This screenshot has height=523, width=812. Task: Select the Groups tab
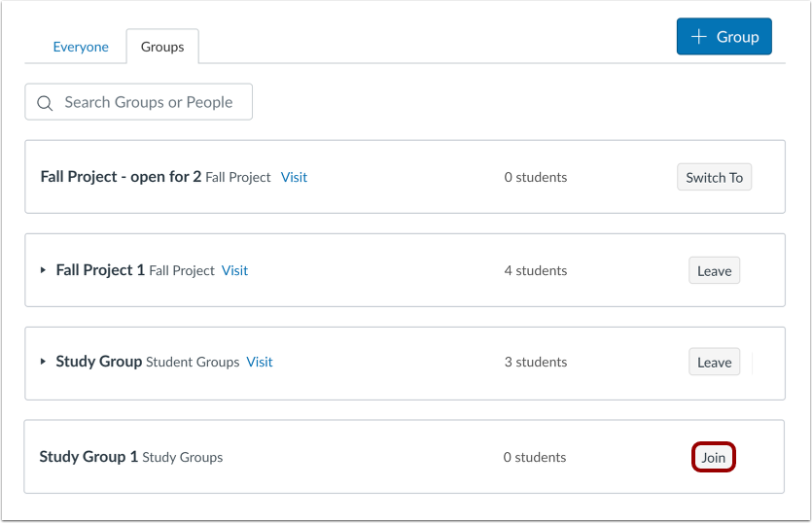[162, 47]
